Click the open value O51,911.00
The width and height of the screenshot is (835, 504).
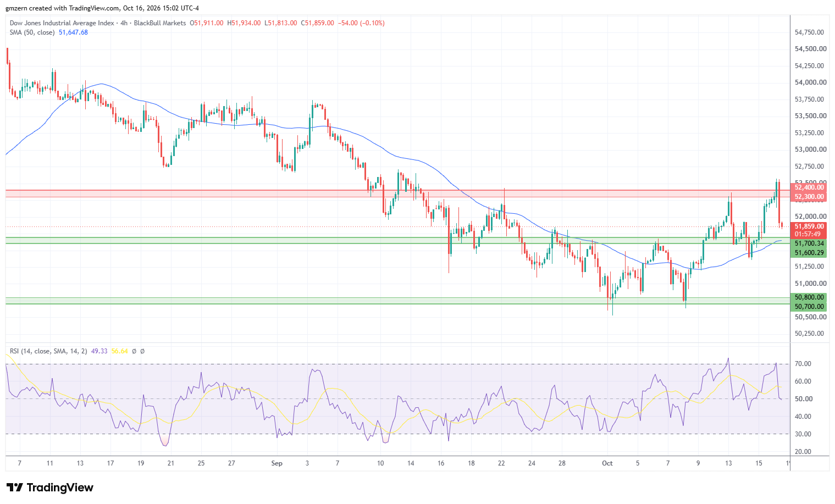(207, 23)
